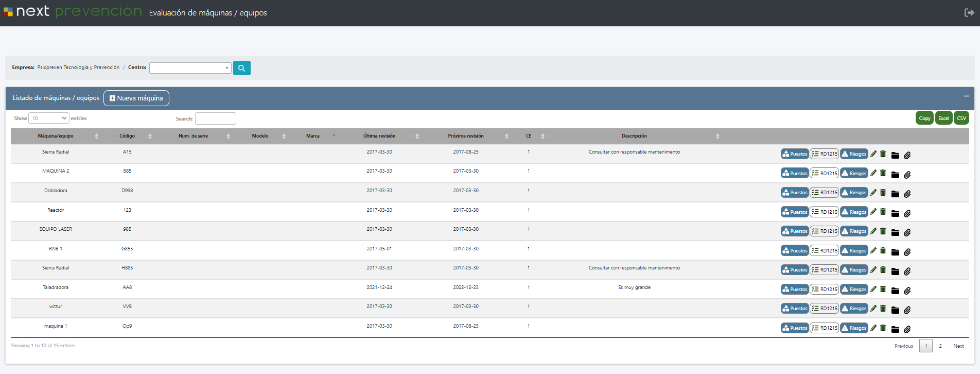Delete the Taladradora row using trash icon
Image resolution: width=980 pixels, height=374 pixels.
tap(883, 289)
